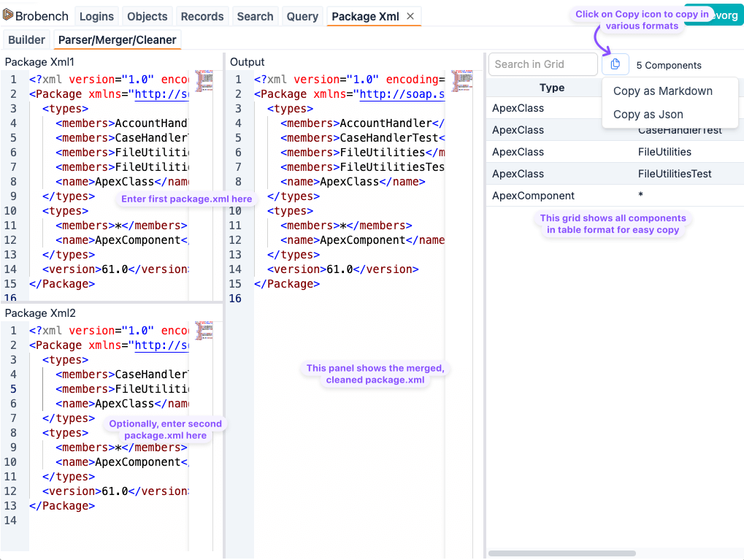Click the Output panel title
Screen dimensions: 744x560
click(x=248, y=62)
